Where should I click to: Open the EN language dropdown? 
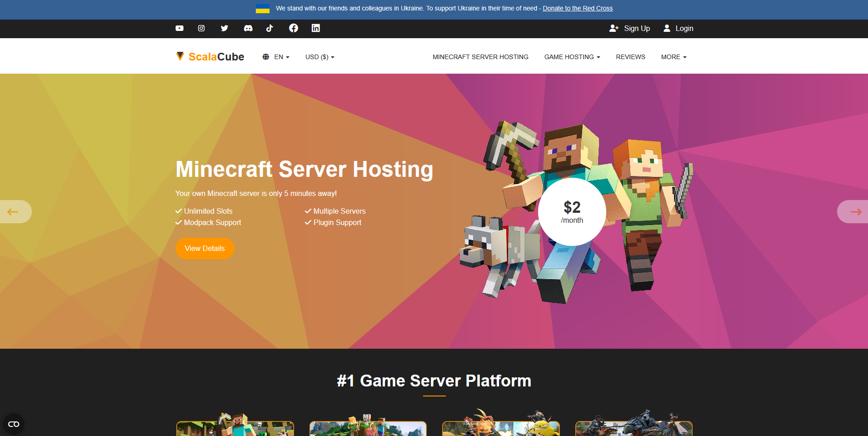[276, 57]
